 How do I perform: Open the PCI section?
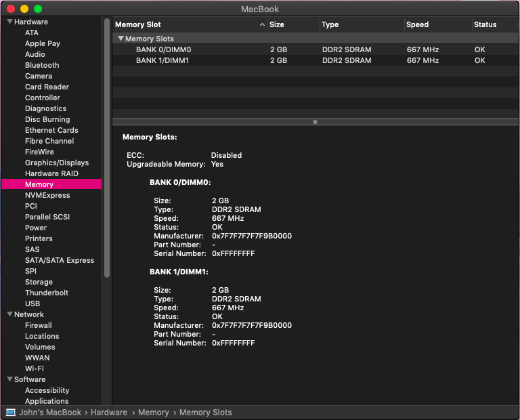tap(31, 206)
